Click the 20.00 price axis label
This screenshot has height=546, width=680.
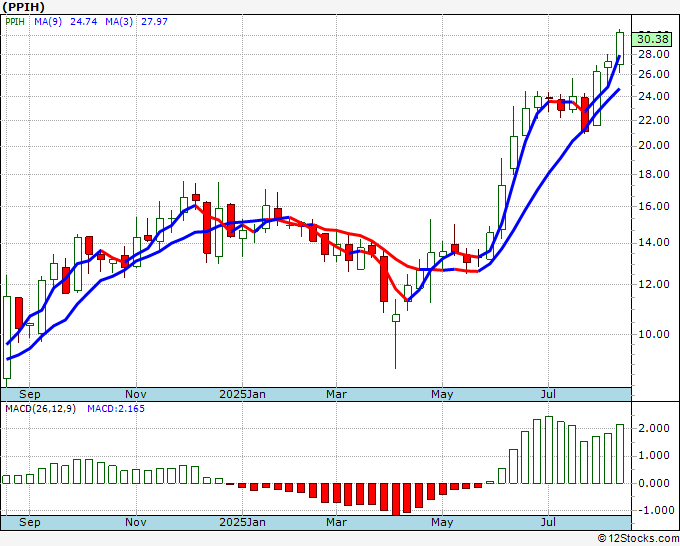[x=654, y=145]
